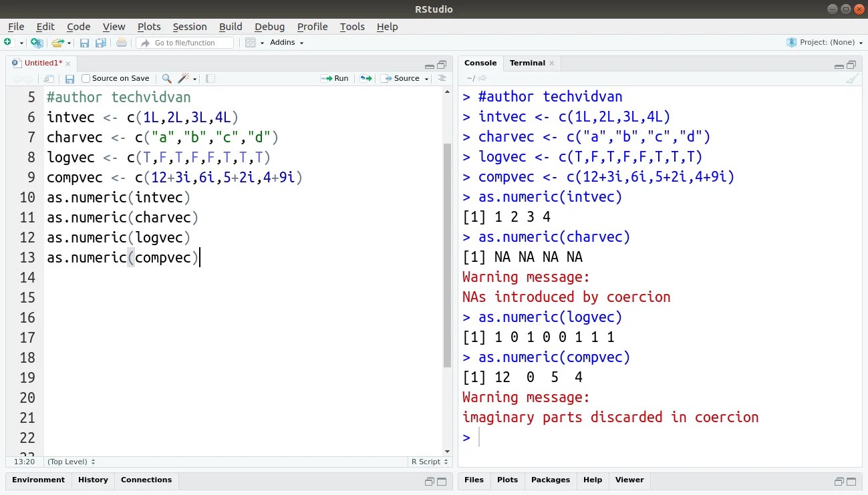Run the current line with Run button

coord(335,78)
